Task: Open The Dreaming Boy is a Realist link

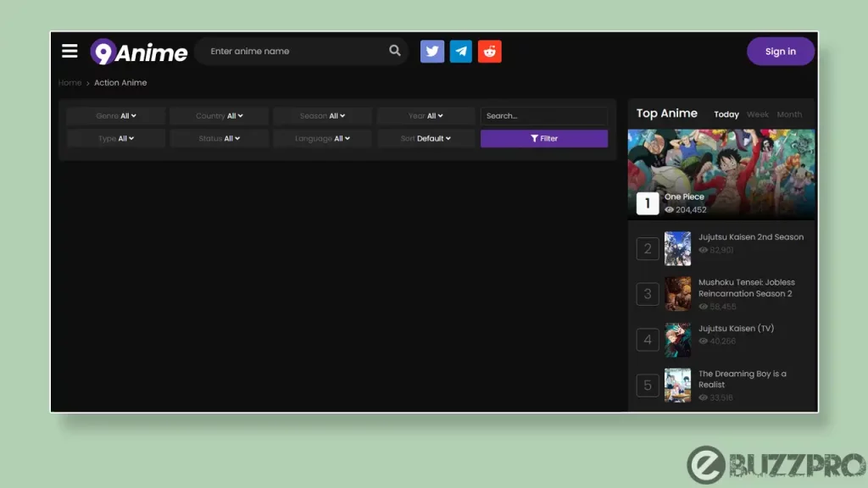Action: click(743, 379)
